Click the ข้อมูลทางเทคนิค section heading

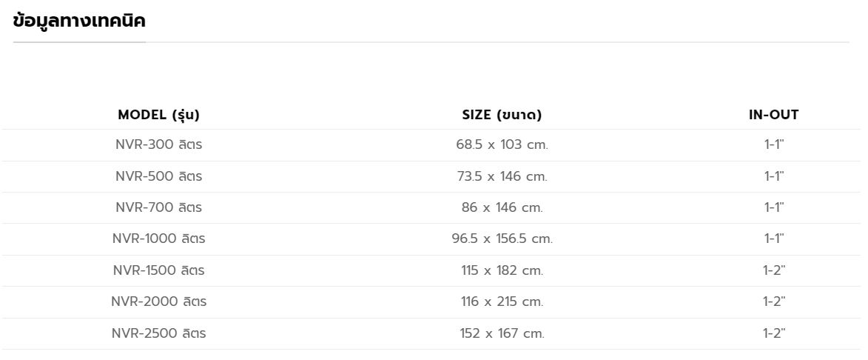pyautogui.click(x=79, y=21)
